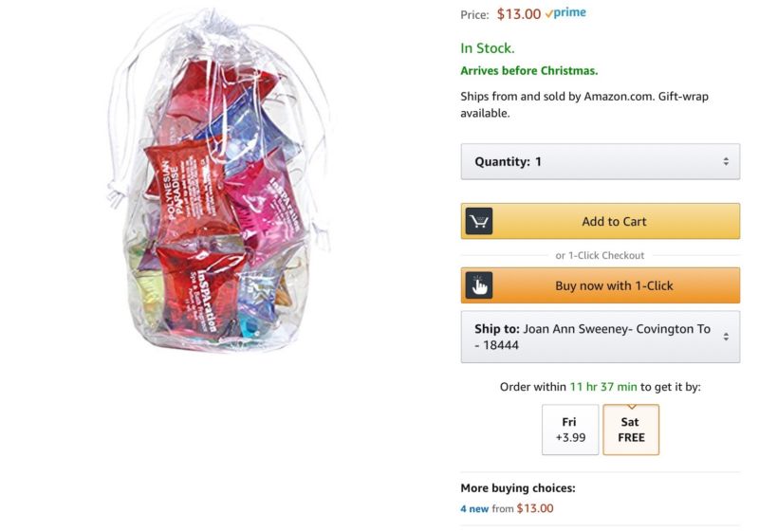The height and width of the screenshot is (532, 759).
Task: Click the shopping cart icon on Add to Cart
Action: [479, 222]
